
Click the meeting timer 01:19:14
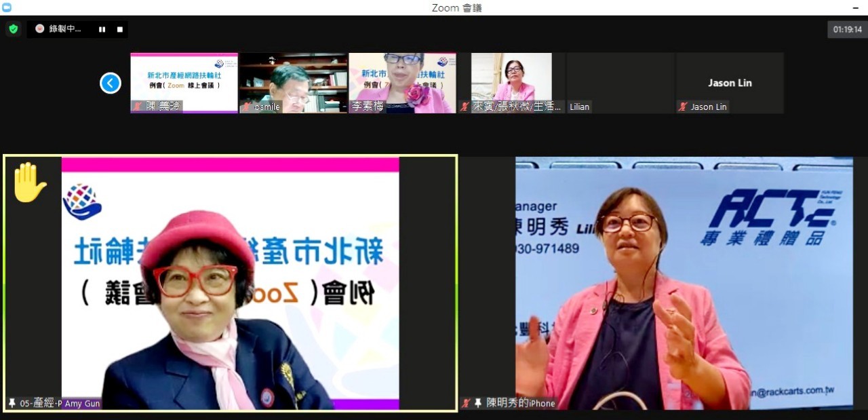point(847,29)
